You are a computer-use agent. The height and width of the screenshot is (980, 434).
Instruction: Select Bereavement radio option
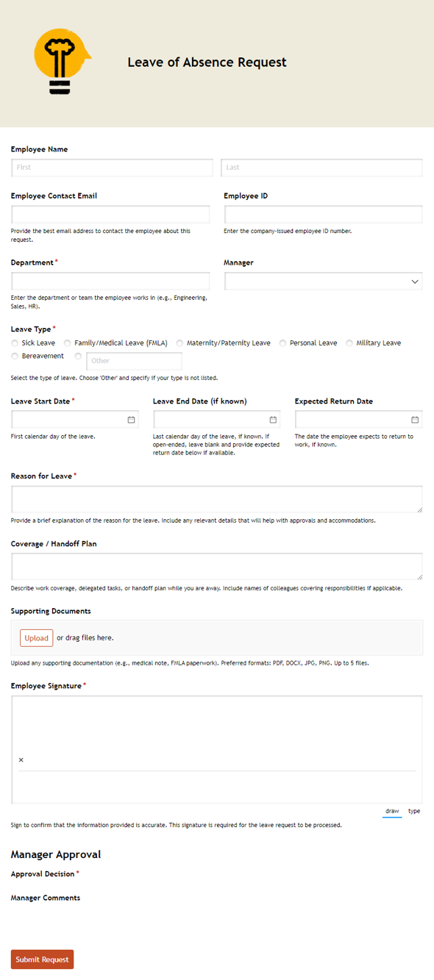pos(15,357)
